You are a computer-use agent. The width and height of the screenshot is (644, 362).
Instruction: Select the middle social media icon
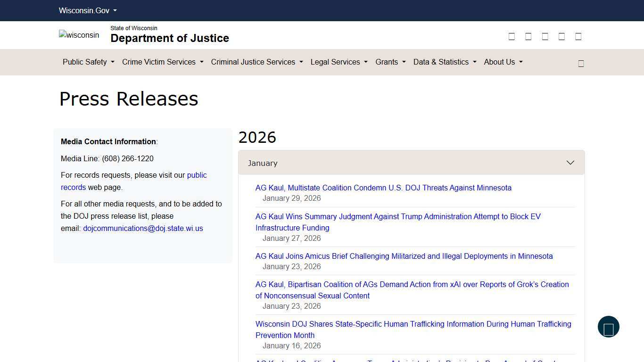pos(545,36)
